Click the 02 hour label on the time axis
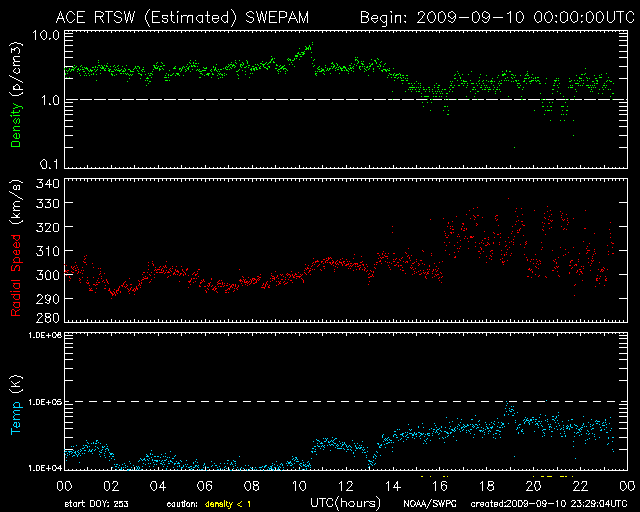Viewport: 640px width, 512px height. 111,486
